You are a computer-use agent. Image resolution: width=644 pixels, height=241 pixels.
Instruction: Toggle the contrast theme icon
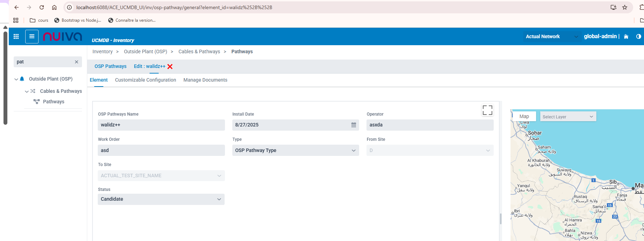click(638, 36)
